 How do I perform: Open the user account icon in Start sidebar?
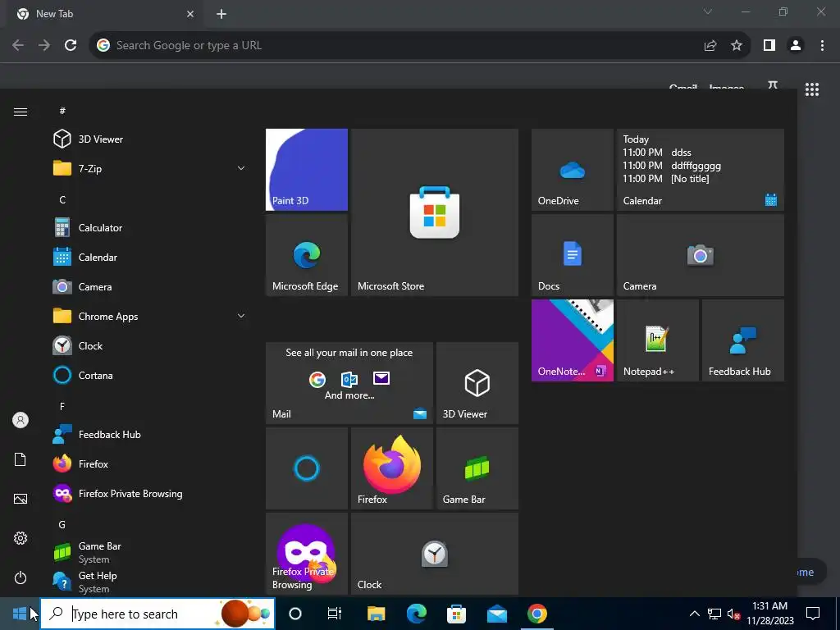coord(21,420)
